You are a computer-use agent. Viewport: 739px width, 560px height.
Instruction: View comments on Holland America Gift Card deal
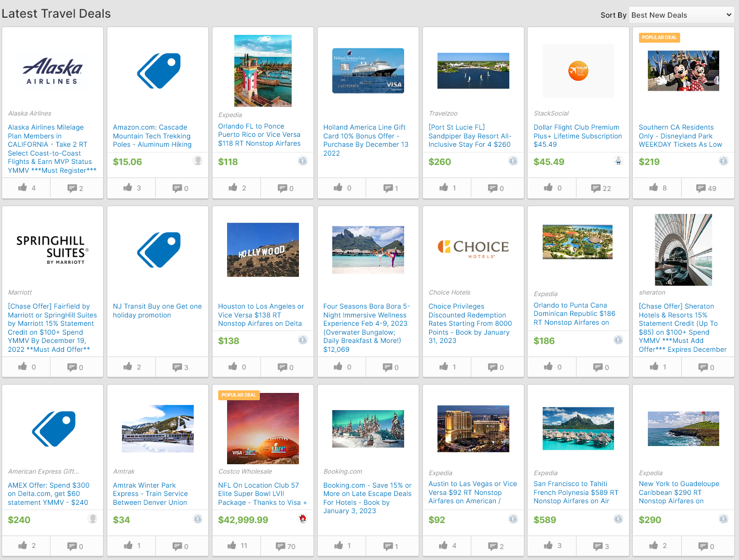tap(392, 188)
